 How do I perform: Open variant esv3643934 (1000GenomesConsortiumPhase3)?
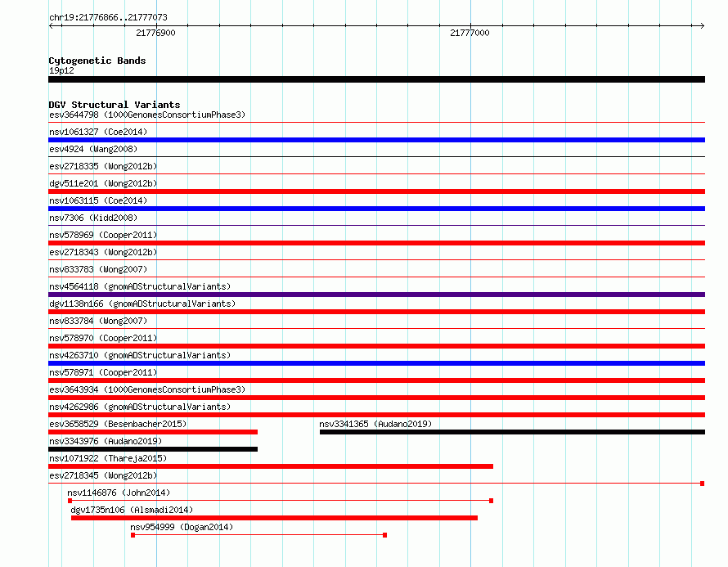[x=147, y=389]
